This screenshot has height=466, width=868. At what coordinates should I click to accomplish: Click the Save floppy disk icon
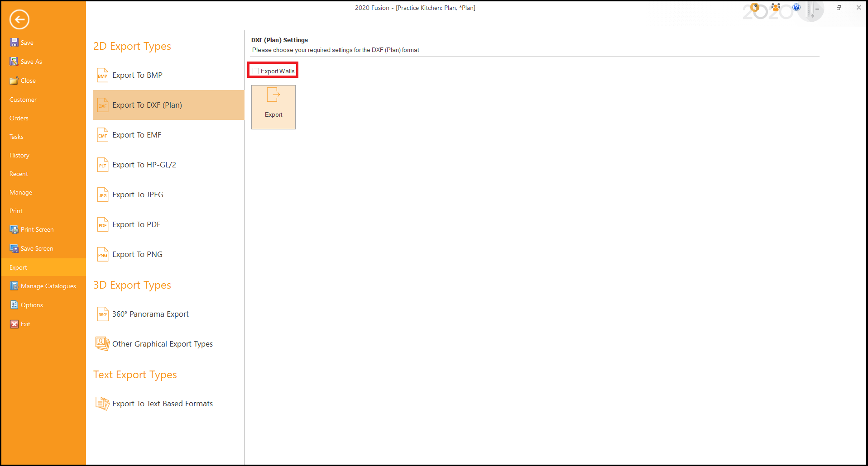point(14,43)
